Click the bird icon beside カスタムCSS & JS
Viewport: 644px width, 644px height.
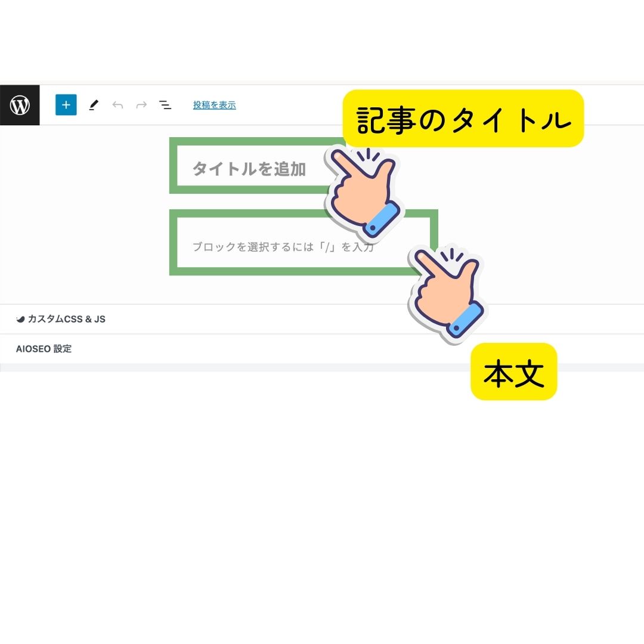coord(20,319)
